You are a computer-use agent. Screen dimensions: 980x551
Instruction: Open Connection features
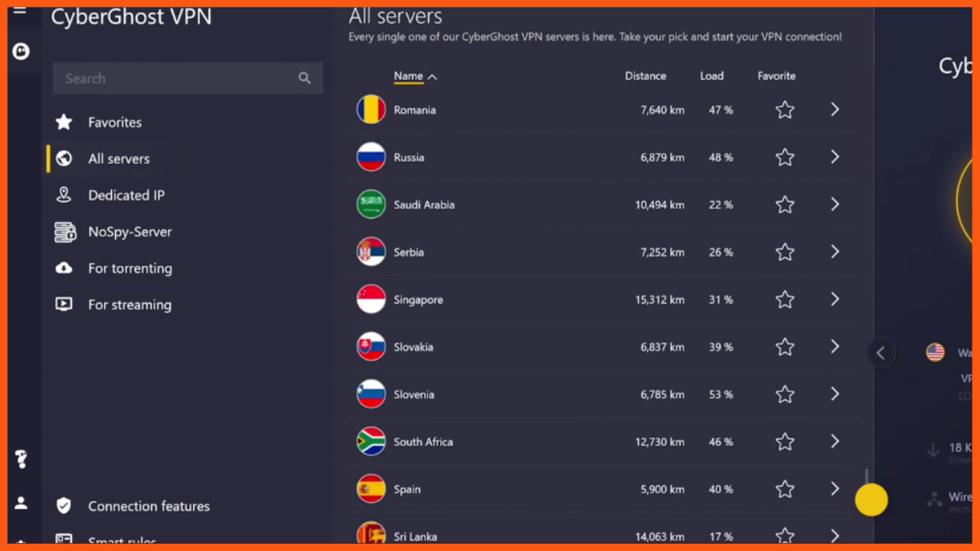149,506
